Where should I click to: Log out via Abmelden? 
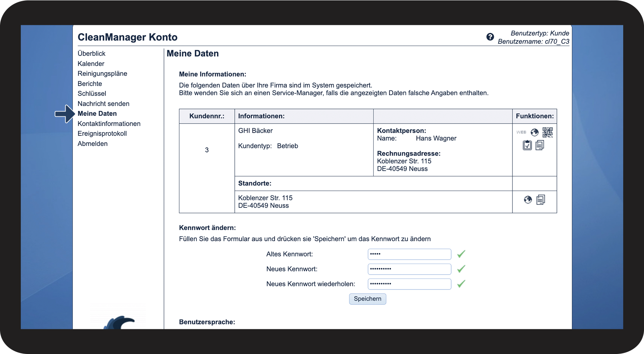click(93, 144)
